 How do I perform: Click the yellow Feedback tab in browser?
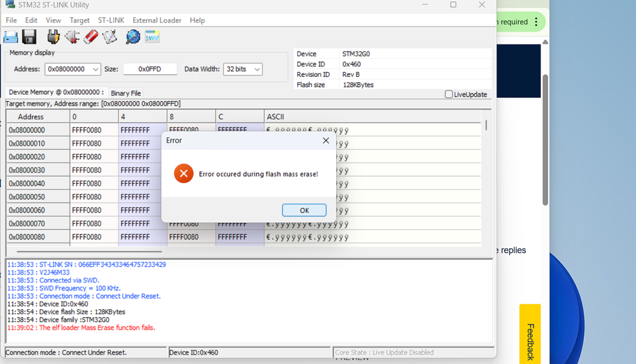[530, 333]
